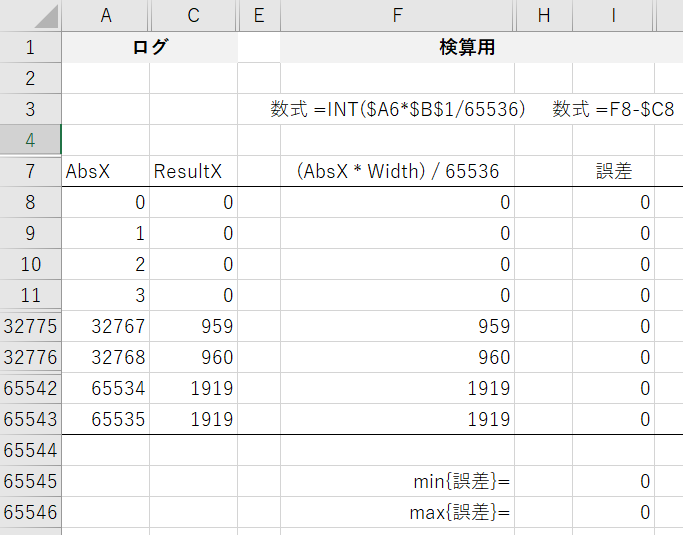Click column F value 960
Image resolution: width=683 pixels, height=535 pixels.
398,357
